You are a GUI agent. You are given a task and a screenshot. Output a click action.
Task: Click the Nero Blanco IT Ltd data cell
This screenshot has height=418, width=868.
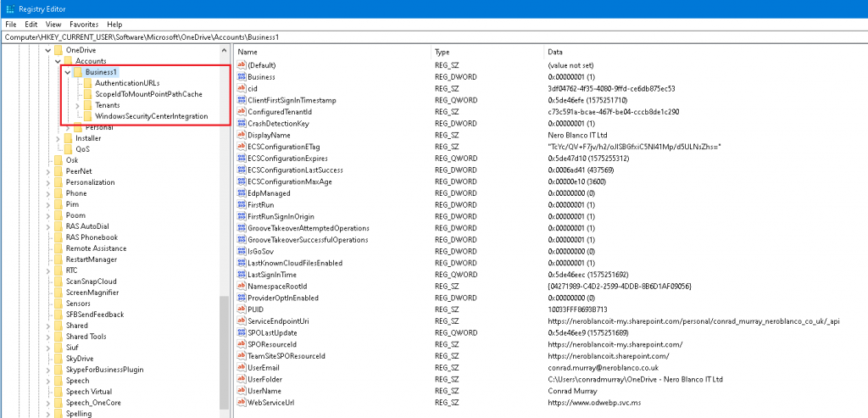click(577, 135)
